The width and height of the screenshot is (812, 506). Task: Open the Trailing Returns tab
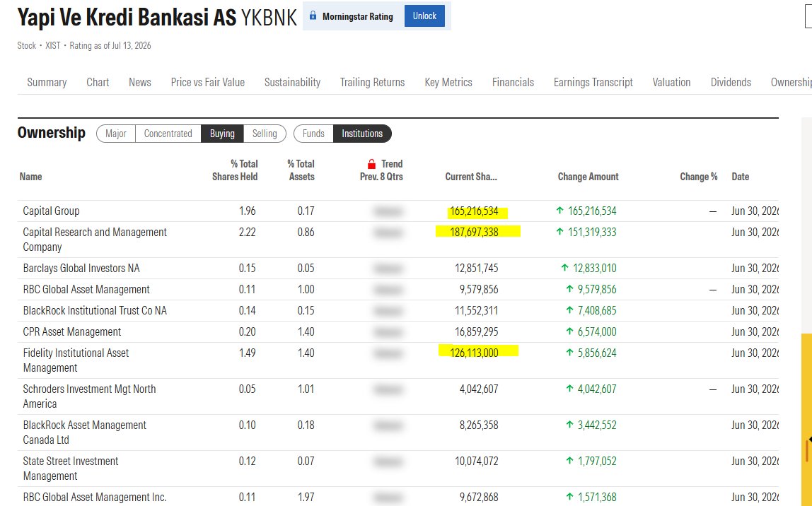click(x=372, y=82)
